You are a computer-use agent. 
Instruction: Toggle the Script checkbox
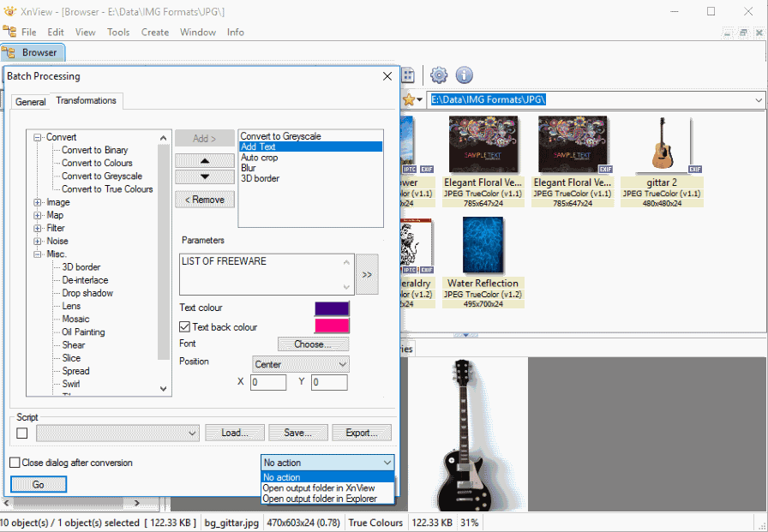(x=22, y=433)
